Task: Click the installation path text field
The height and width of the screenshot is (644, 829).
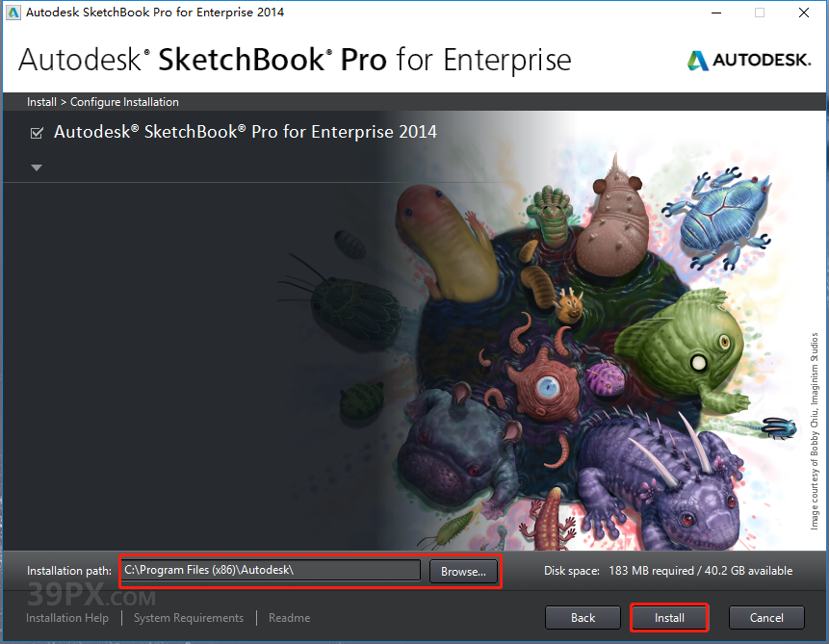Action: [272, 570]
